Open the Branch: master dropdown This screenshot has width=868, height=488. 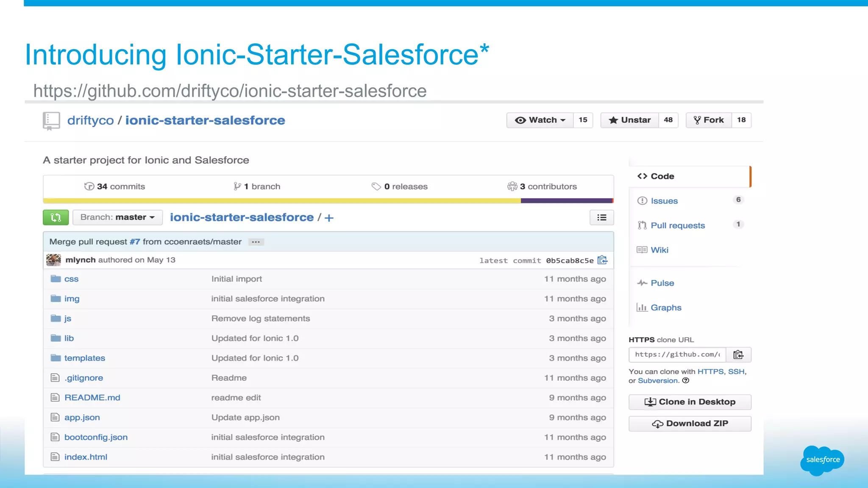click(x=117, y=218)
